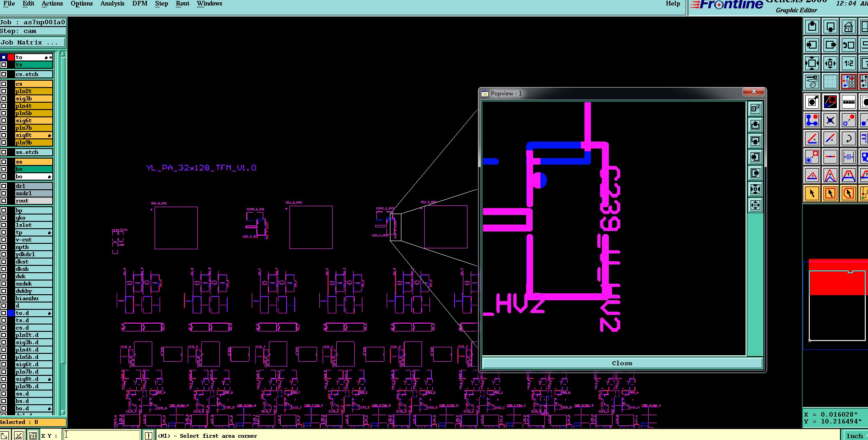
Task: Pan up inside Popview window
Action: click(x=755, y=125)
